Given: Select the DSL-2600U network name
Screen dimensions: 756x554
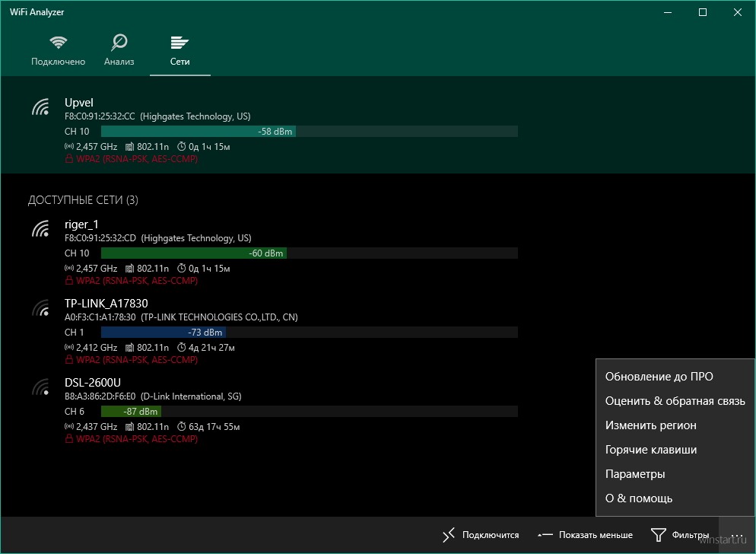Looking at the screenshot, I should [x=93, y=382].
